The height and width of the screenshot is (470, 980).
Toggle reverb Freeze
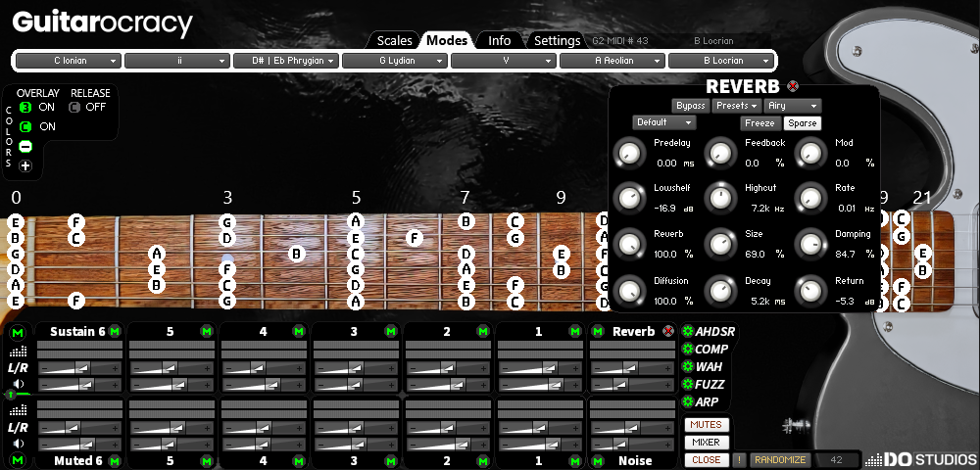pyautogui.click(x=760, y=123)
